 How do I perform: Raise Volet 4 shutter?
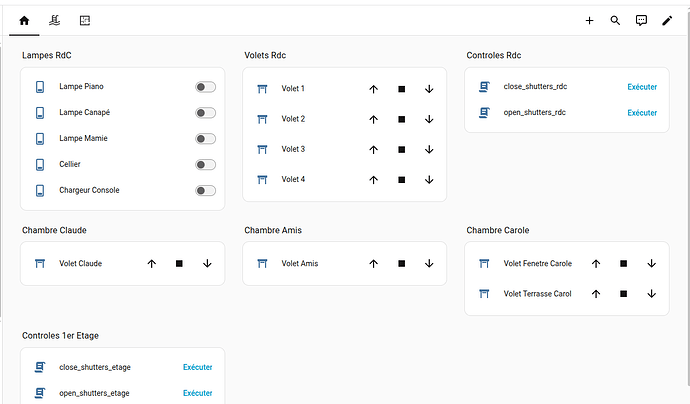point(374,180)
